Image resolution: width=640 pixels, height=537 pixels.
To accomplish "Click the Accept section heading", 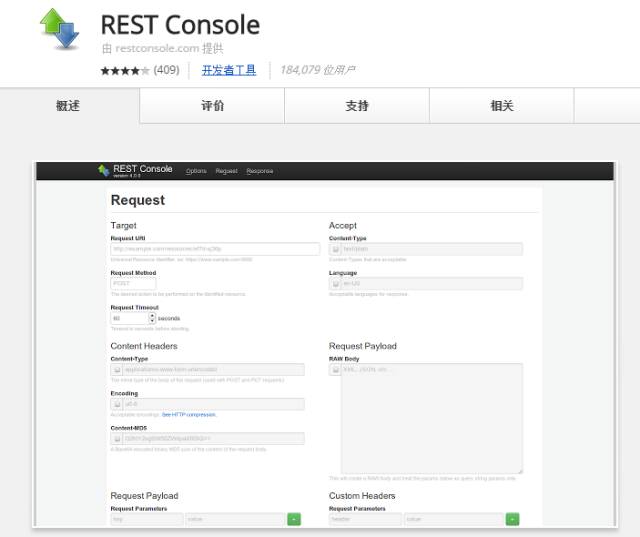I will (343, 225).
